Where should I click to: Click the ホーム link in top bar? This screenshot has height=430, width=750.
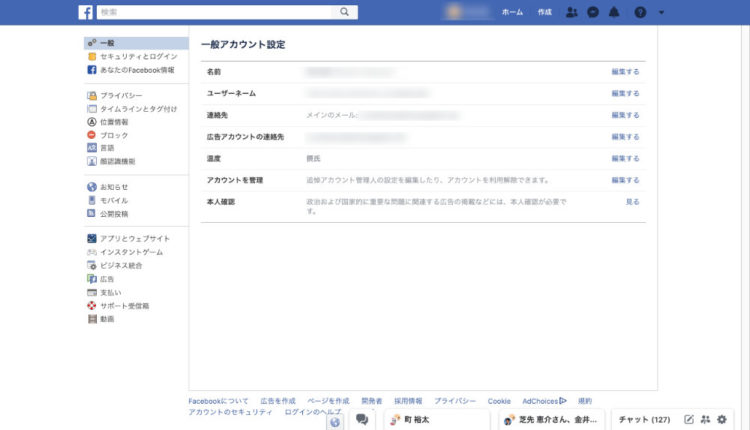coord(512,12)
